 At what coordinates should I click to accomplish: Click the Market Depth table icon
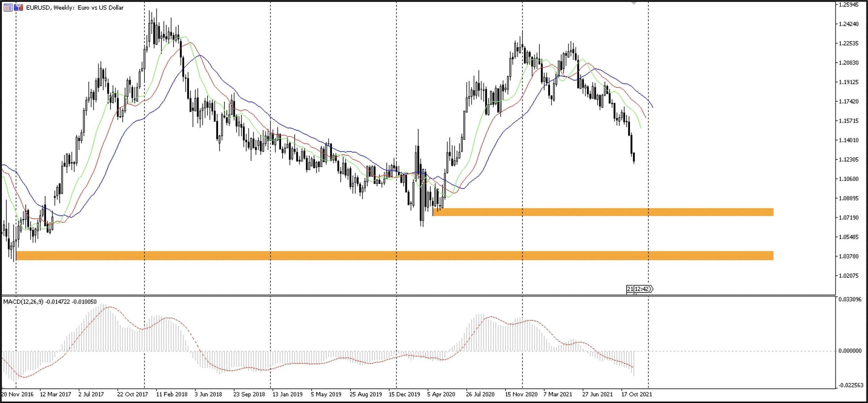[x=8, y=7]
